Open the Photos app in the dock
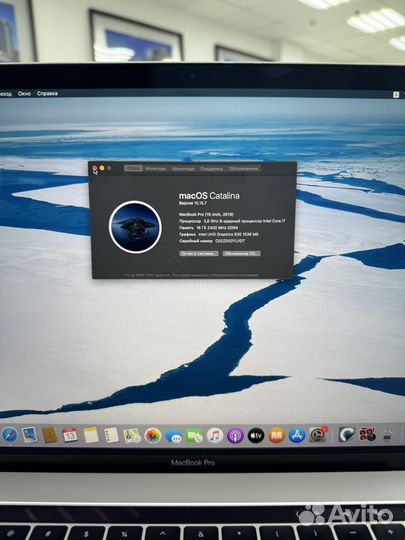 [x=153, y=435]
